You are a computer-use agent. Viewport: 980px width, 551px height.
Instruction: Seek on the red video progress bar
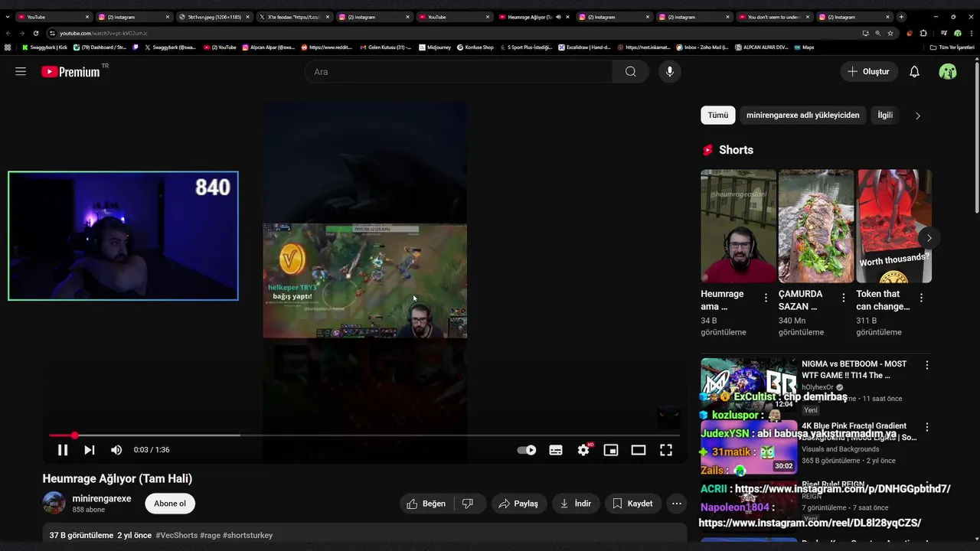click(x=364, y=435)
